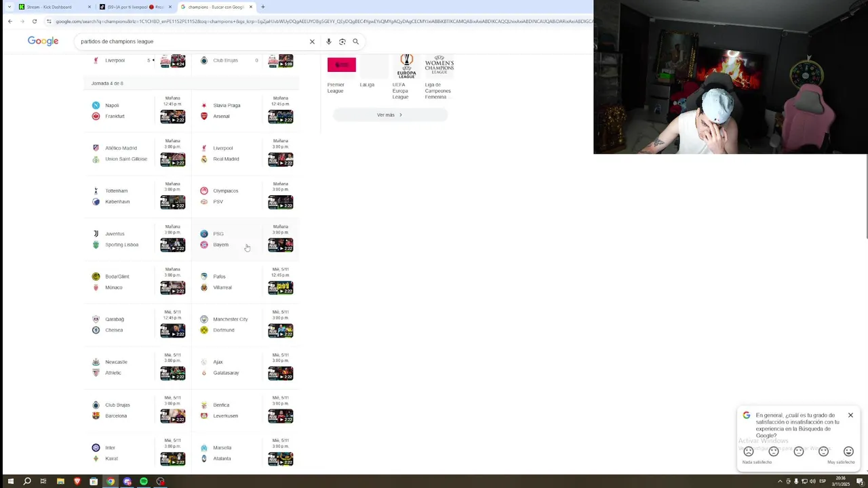Click the Google logo
The width and height of the screenshot is (868, 488).
pos(43,41)
